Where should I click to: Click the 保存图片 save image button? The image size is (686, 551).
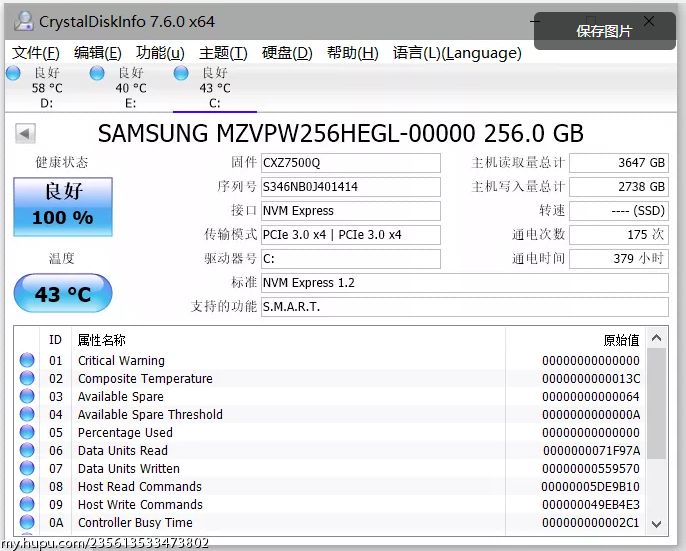point(605,31)
